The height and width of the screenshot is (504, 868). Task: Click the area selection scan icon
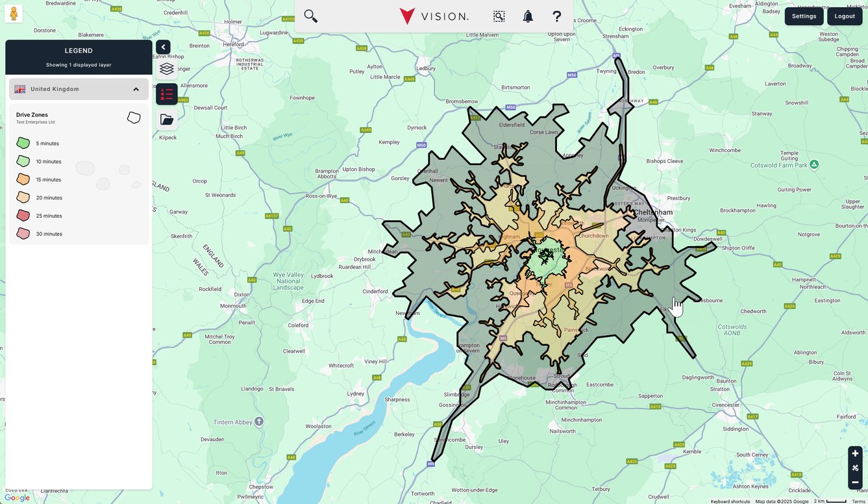point(499,16)
